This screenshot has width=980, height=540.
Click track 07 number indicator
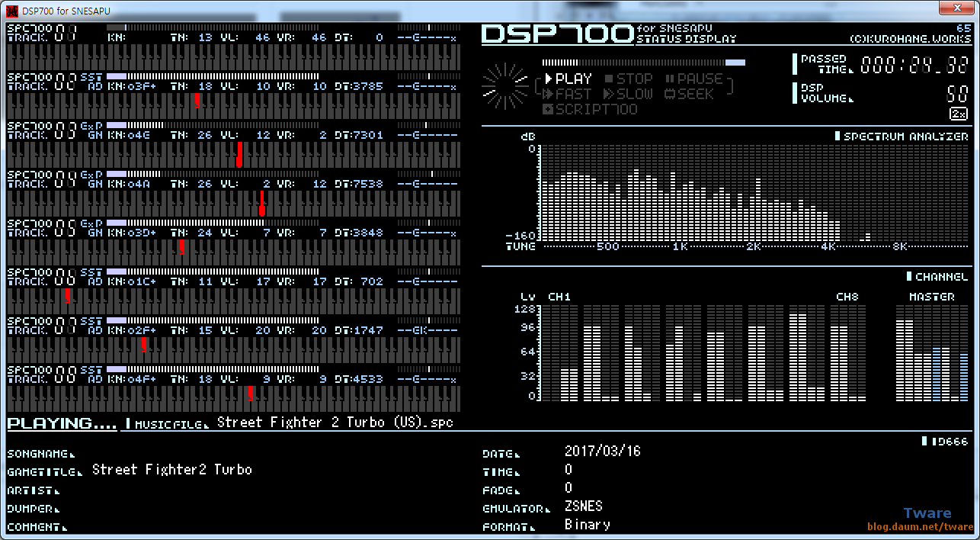click(x=66, y=326)
